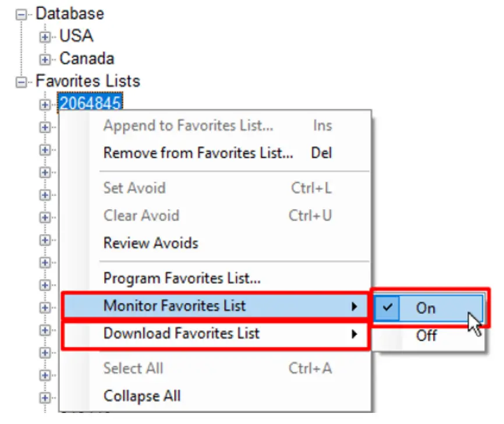Image resolution: width=504 pixels, height=424 pixels.
Task: Collapse the Database tree node
Action: click(x=22, y=15)
